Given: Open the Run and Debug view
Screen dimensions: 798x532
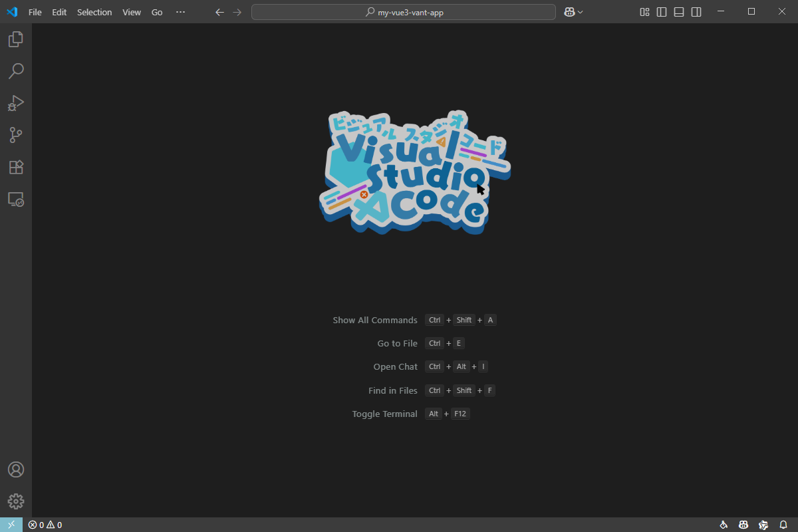Looking at the screenshot, I should [x=16, y=103].
